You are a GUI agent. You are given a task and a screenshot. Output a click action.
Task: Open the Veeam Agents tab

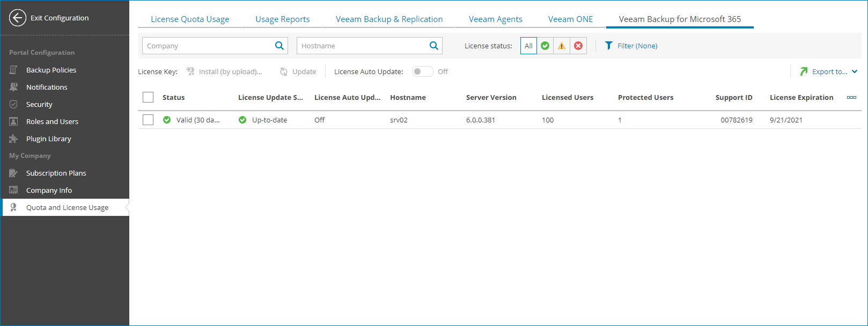pos(496,19)
